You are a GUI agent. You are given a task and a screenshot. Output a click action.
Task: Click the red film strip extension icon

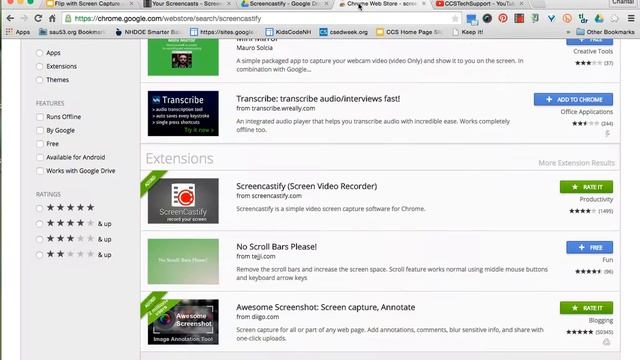tap(519, 18)
